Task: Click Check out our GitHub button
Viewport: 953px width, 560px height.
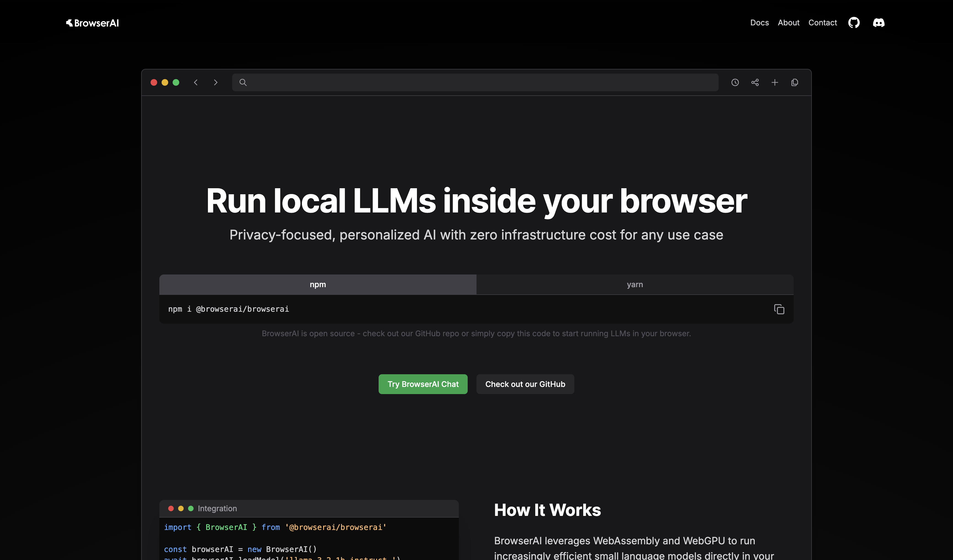Action: tap(525, 384)
